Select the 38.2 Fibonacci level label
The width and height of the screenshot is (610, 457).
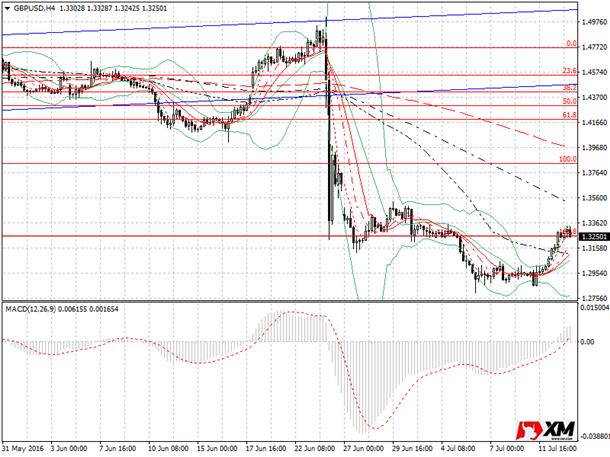click(x=570, y=88)
